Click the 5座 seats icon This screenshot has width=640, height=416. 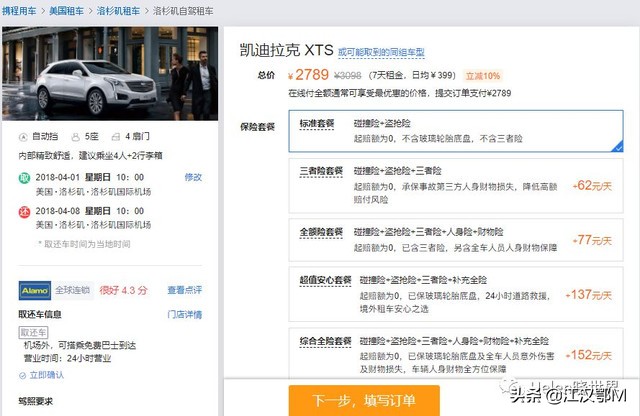[x=76, y=137]
